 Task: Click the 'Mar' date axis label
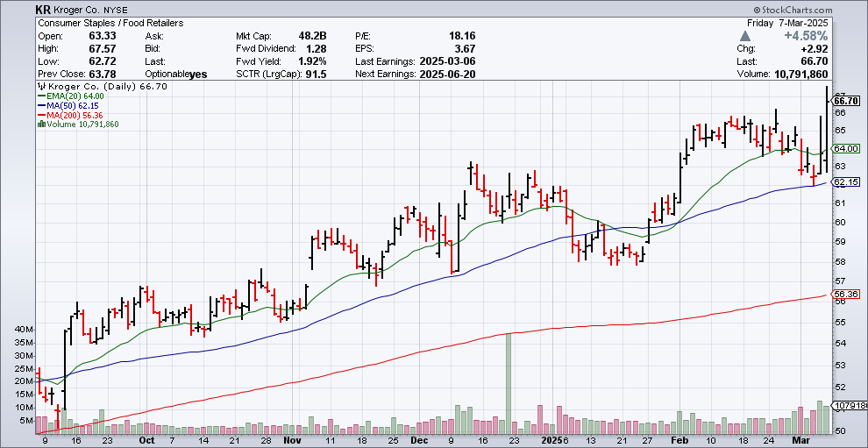coord(801,441)
